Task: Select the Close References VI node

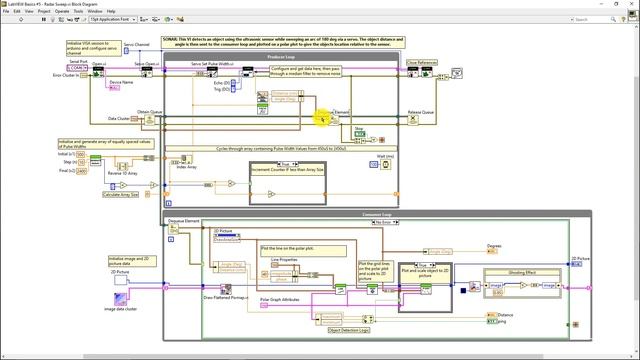Action: [413, 72]
